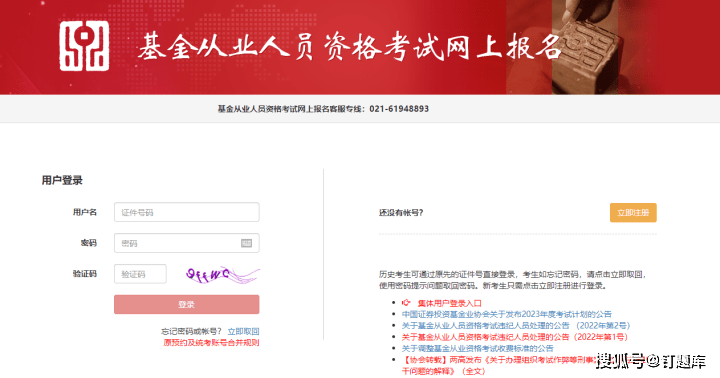Click the 基金从业人员资格考试网上报名 banner title
Viewport: 720px width, 378px height.
(x=349, y=46)
